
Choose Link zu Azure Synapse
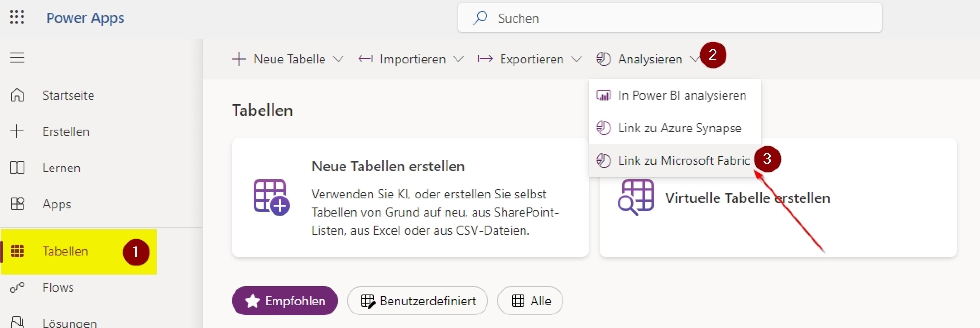coord(675,128)
